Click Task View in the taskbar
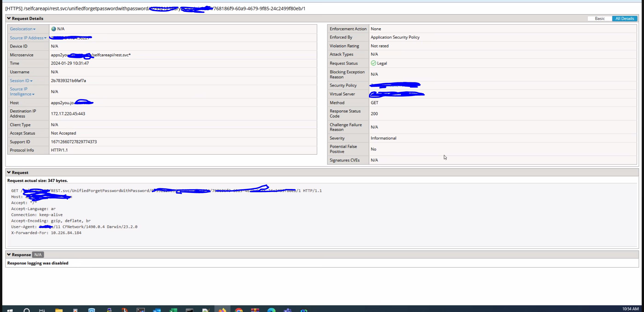 coord(42,310)
